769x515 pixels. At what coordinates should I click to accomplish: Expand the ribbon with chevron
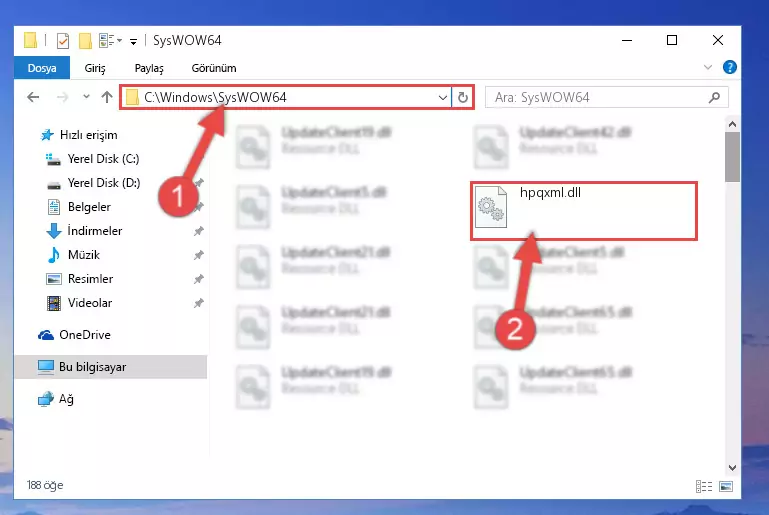tap(708, 67)
